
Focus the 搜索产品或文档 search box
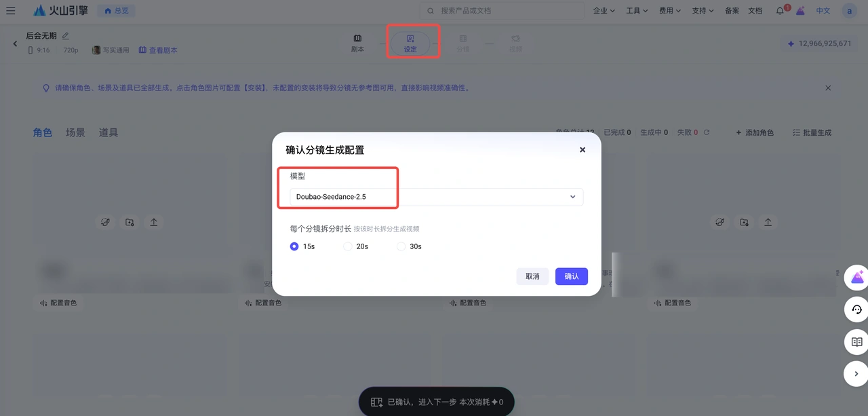[x=502, y=11]
